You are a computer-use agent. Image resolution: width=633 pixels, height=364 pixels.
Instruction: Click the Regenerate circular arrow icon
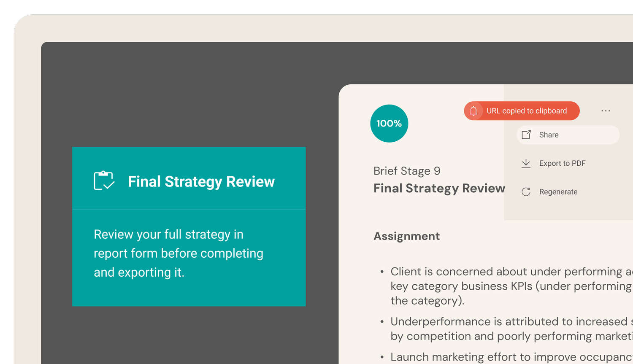tap(526, 192)
